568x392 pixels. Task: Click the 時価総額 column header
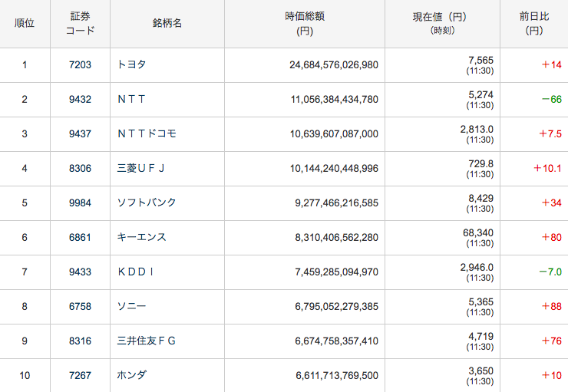305,23
